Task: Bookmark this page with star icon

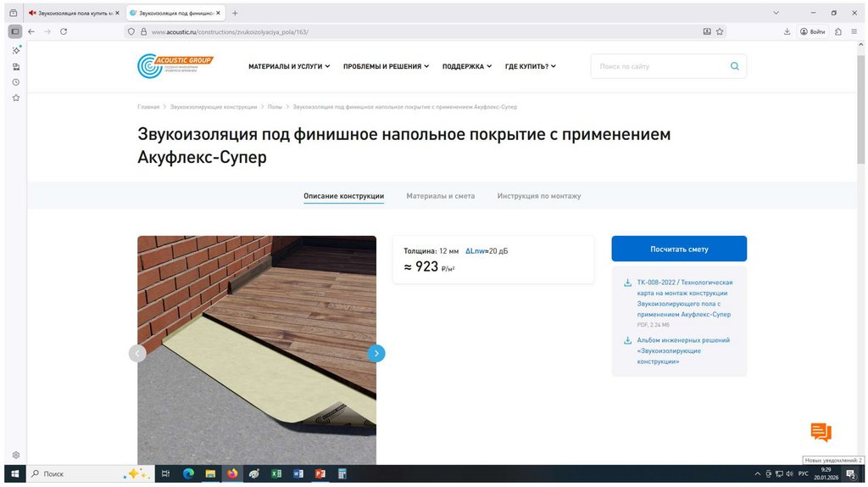Action: pos(720,31)
